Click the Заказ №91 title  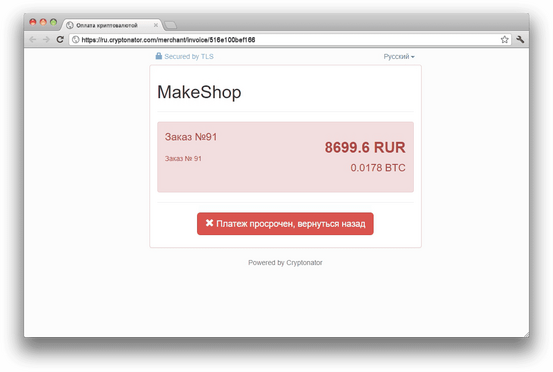191,137
